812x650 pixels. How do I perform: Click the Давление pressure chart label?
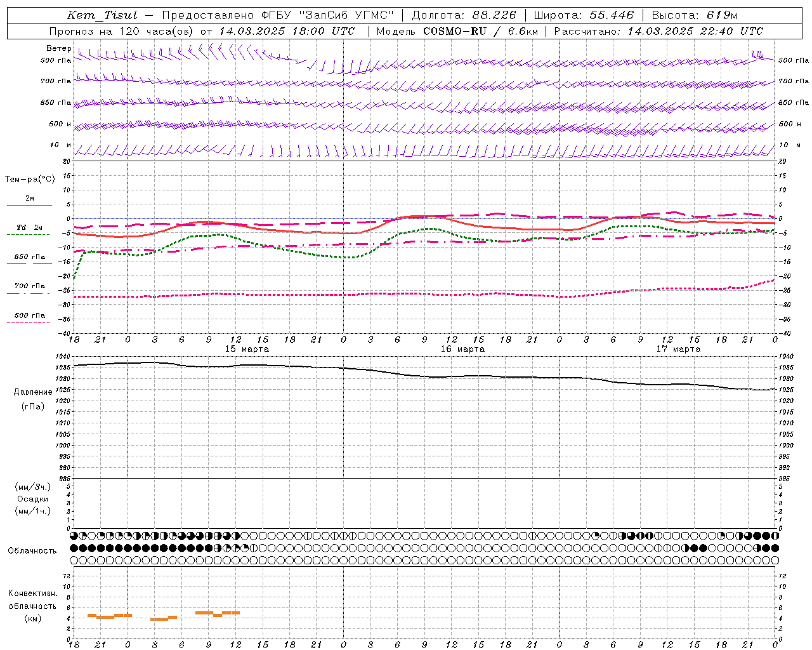[x=33, y=392]
